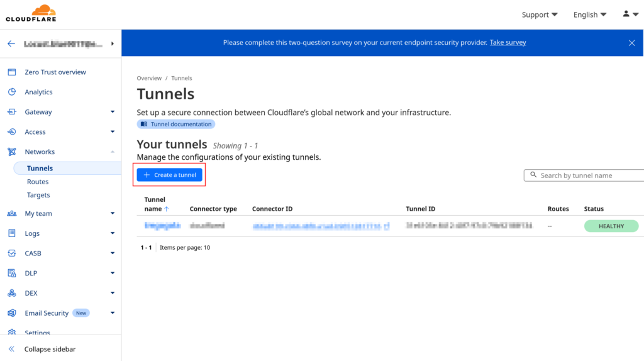Click the Connector type column header
This screenshot has height=361, width=644.
point(213,209)
